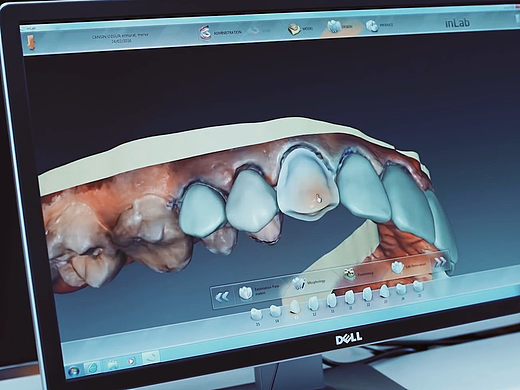Select tooth 24 in the tooth bar
The height and width of the screenshot is (390, 520).
(402, 291)
